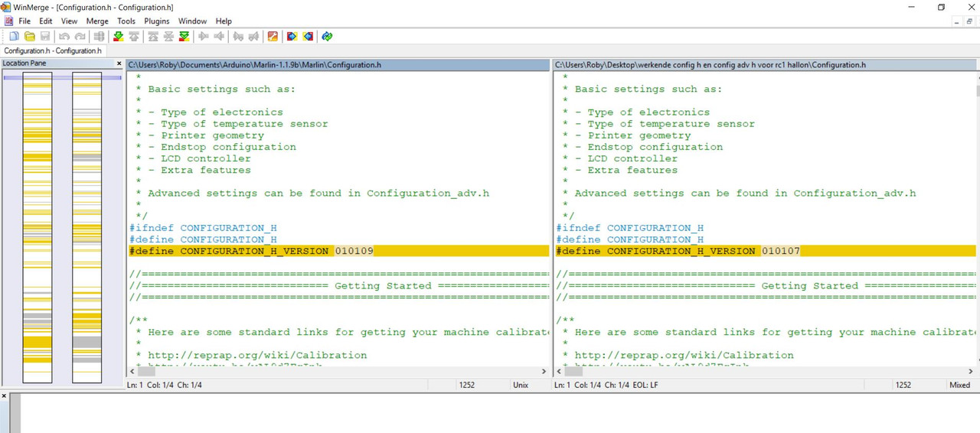Go to next difference with the green down arrow
Image resolution: width=980 pixels, height=433 pixels.
(119, 36)
